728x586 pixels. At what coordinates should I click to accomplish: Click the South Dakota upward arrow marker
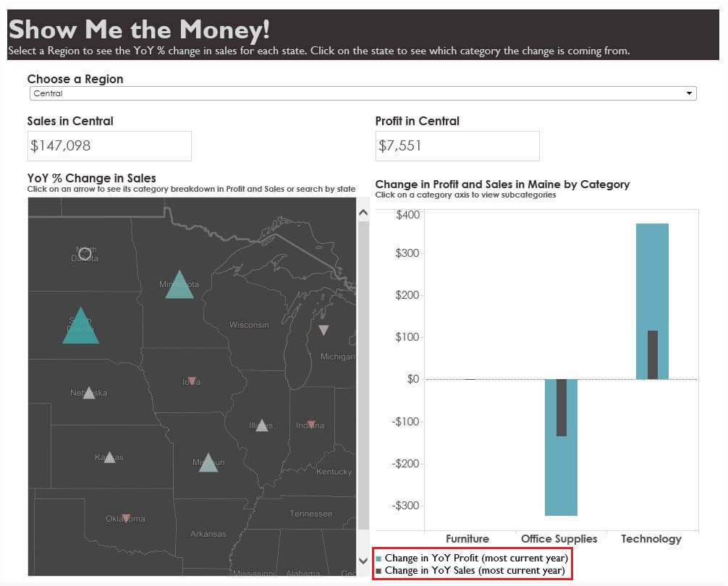coord(80,328)
